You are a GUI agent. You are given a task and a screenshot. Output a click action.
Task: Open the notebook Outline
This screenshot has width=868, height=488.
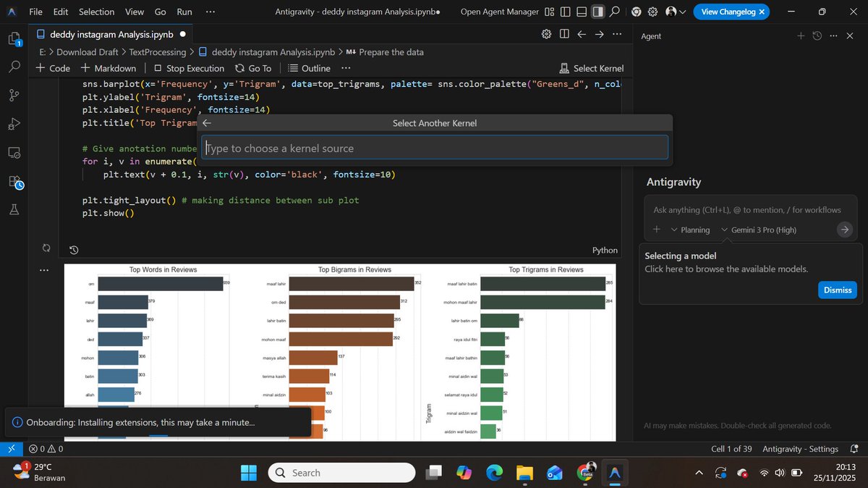pos(309,68)
